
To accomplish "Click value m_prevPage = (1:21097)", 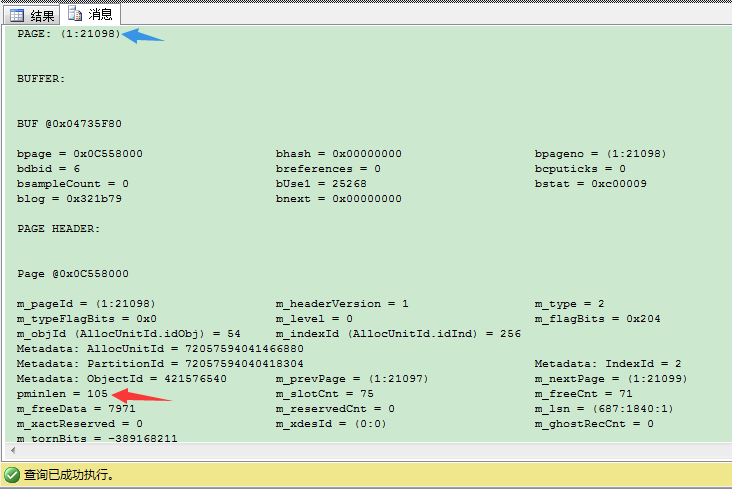I will point(352,378).
